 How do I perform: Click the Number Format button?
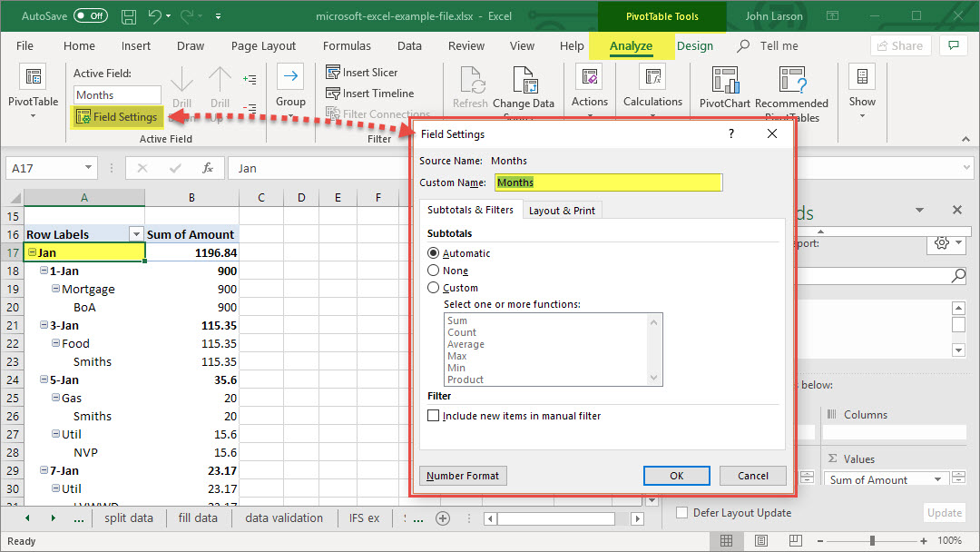click(x=463, y=476)
